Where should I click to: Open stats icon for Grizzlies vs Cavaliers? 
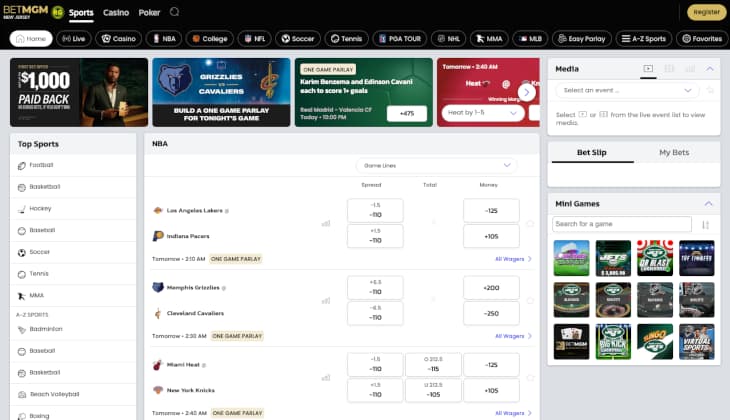pyautogui.click(x=326, y=301)
